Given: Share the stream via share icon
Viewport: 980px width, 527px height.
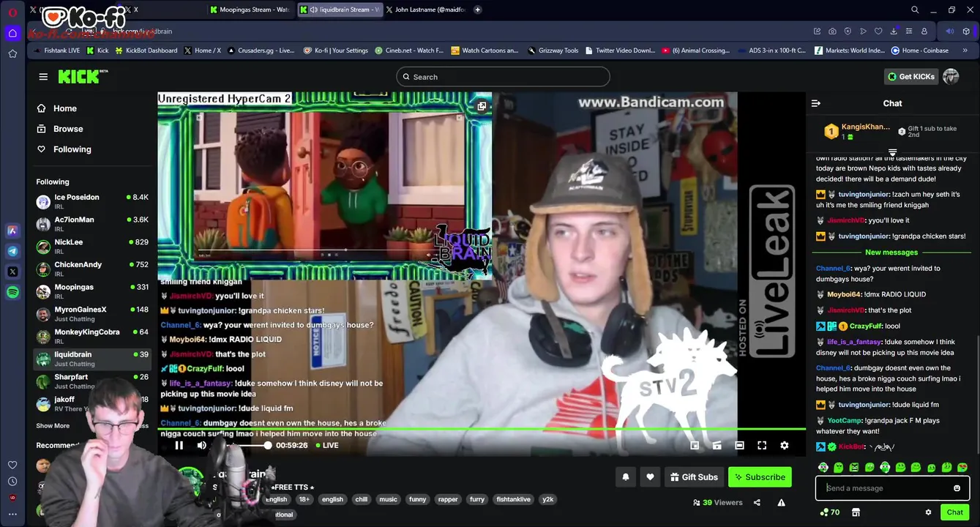Looking at the screenshot, I should click(757, 503).
